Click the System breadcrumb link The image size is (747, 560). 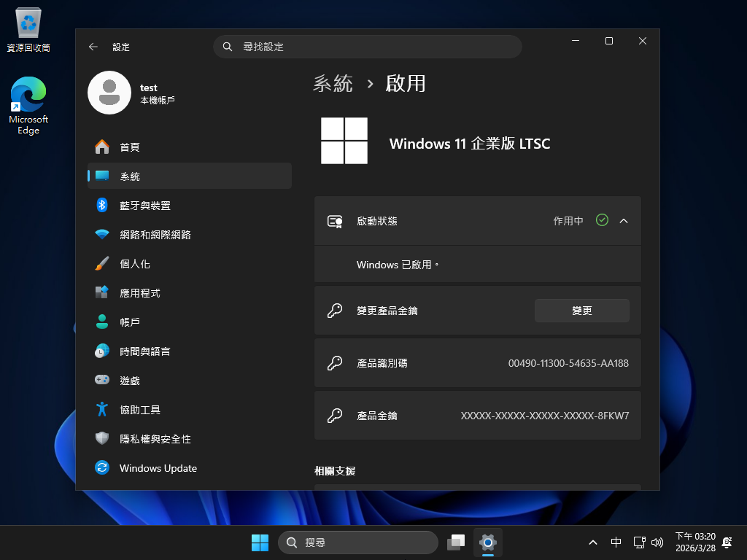pos(333,84)
